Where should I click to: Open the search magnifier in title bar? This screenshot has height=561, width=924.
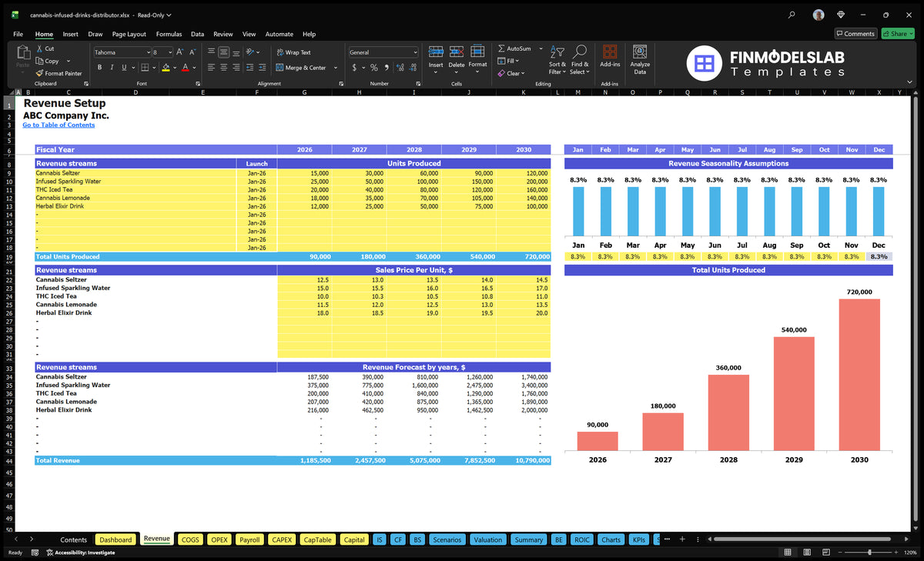pos(792,15)
